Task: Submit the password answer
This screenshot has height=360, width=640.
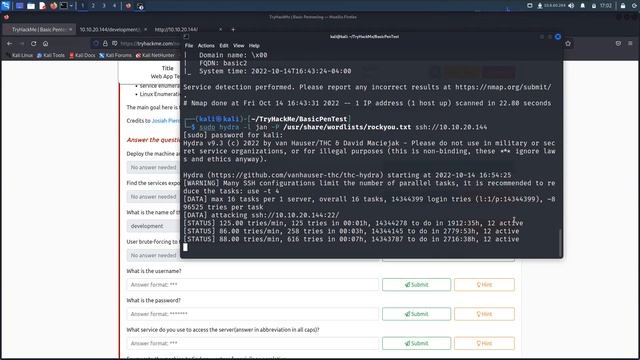Action: click(416, 314)
